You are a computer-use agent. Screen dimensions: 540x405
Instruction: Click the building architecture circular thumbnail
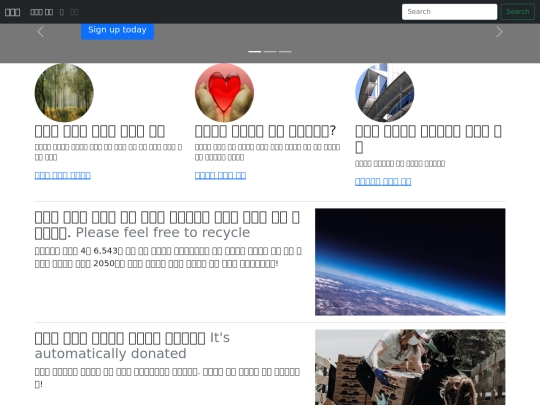(x=384, y=93)
